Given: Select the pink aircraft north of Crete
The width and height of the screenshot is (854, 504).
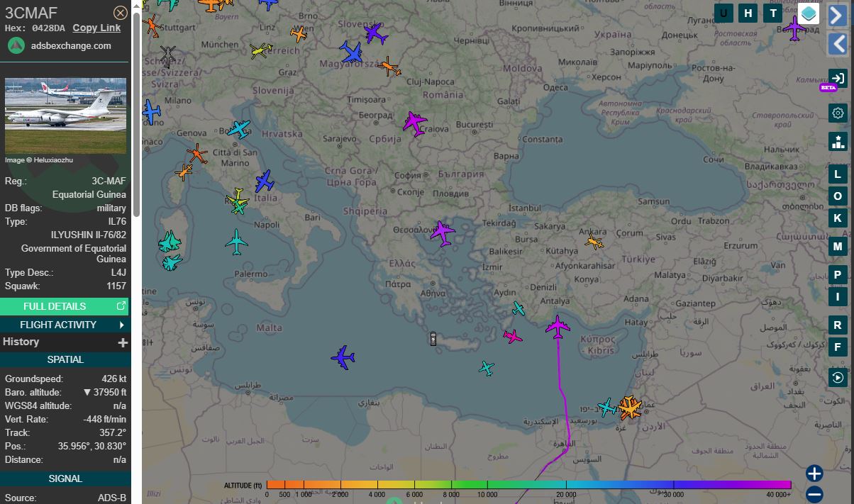Looking at the screenshot, I should point(512,336).
